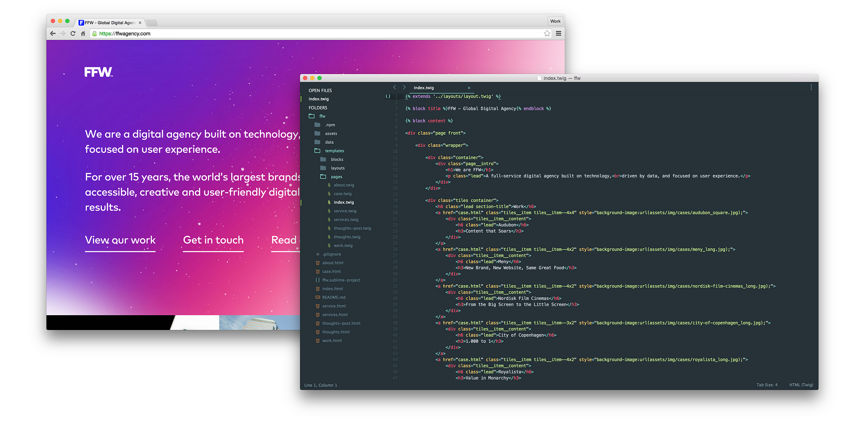Click the code fold braces icon at line 1
This screenshot has height=422, width=868.
[388, 96]
